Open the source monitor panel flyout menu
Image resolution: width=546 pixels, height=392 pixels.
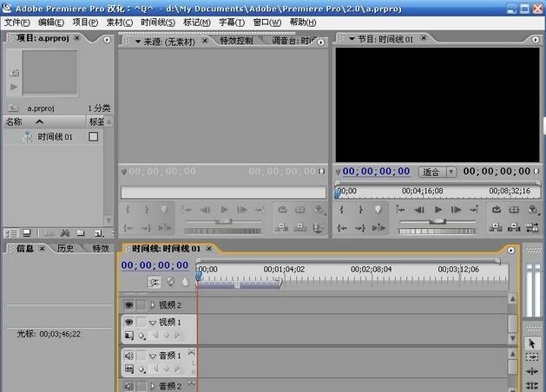(x=320, y=42)
